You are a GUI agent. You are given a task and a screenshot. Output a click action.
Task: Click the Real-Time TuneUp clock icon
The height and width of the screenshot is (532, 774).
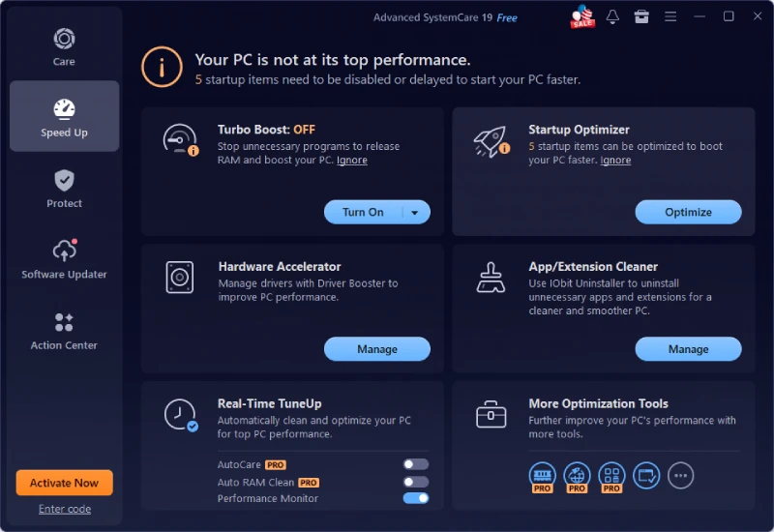[x=181, y=415]
